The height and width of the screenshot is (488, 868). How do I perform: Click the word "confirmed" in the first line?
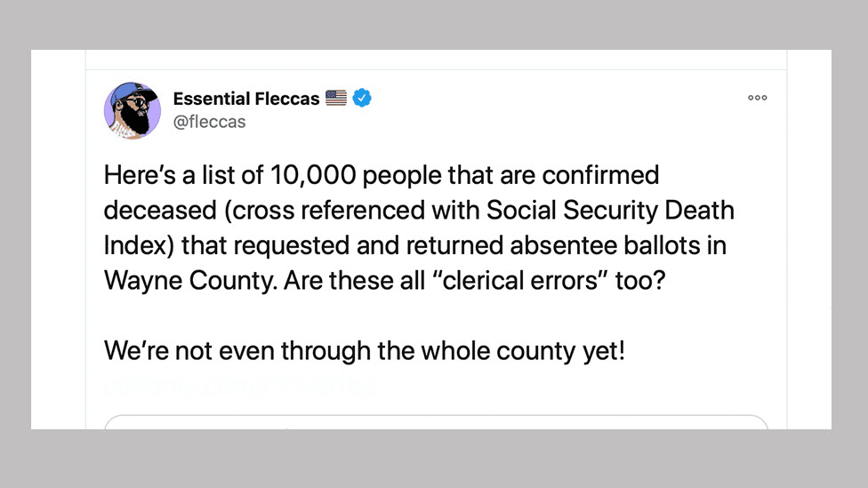600,175
